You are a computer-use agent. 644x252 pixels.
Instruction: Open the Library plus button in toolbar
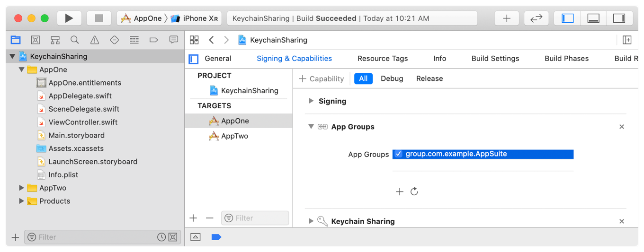(x=507, y=18)
